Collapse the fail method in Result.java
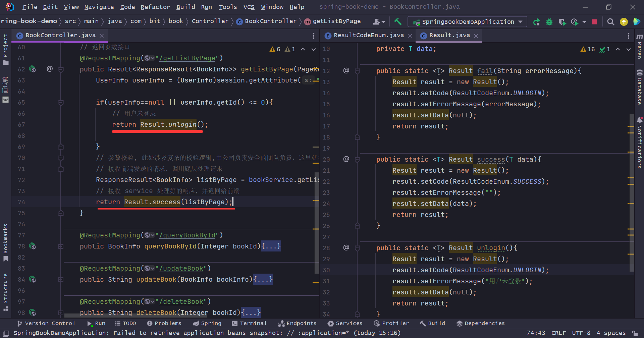The image size is (644, 338). coord(357,71)
